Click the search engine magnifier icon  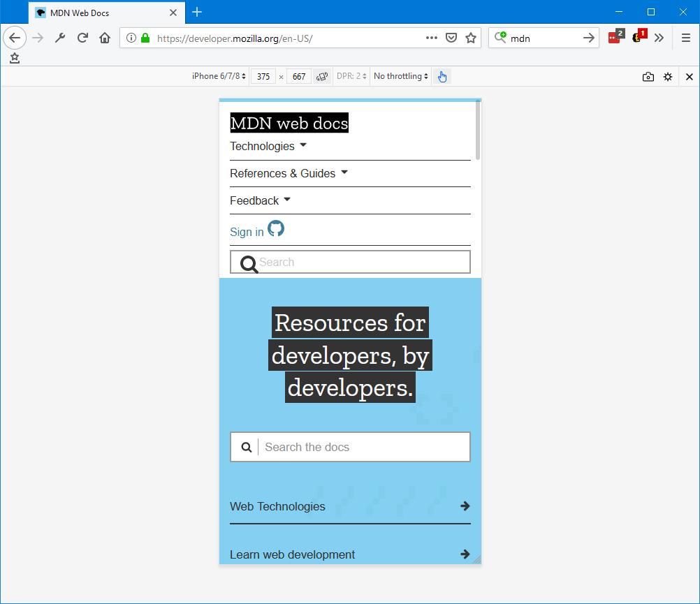pyautogui.click(x=500, y=38)
